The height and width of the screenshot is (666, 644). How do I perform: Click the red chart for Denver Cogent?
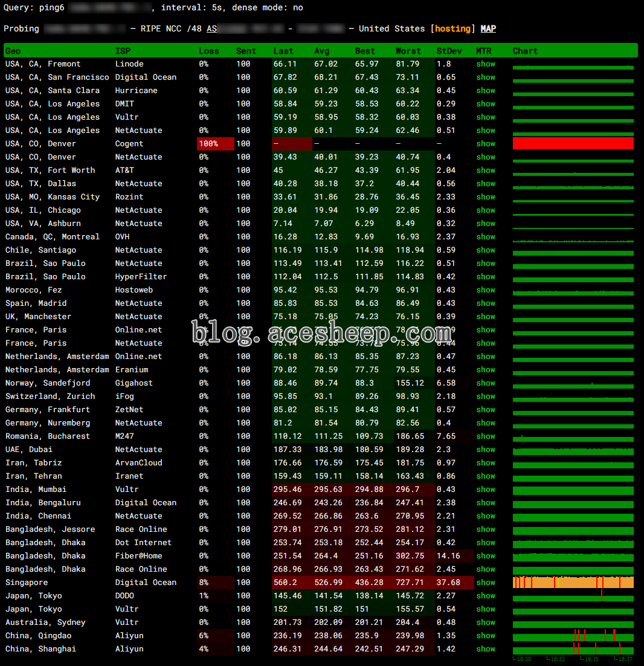click(573, 144)
